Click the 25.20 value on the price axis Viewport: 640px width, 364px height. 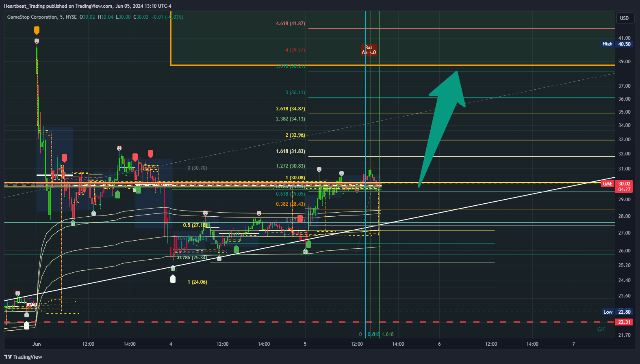tap(624, 265)
